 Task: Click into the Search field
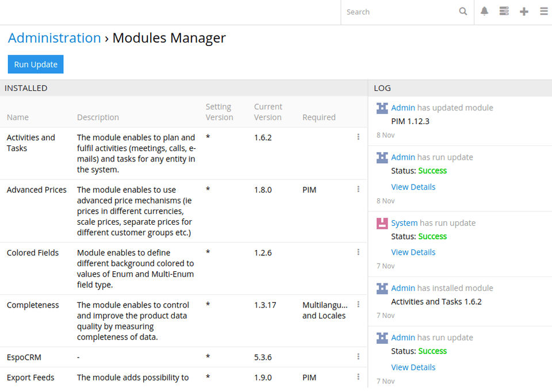(400, 12)
